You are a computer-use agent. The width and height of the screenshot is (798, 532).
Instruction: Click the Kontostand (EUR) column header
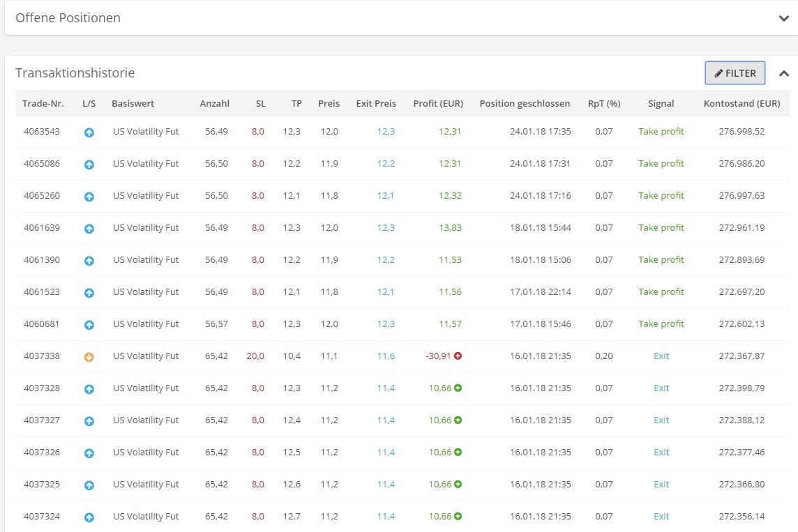(741, 103)
